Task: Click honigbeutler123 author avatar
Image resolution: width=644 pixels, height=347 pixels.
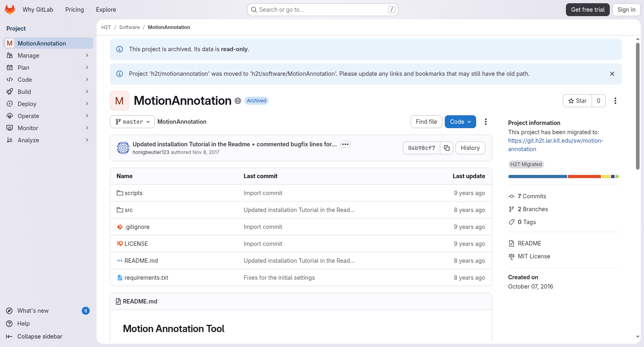Action: click(x=123, y=148)
